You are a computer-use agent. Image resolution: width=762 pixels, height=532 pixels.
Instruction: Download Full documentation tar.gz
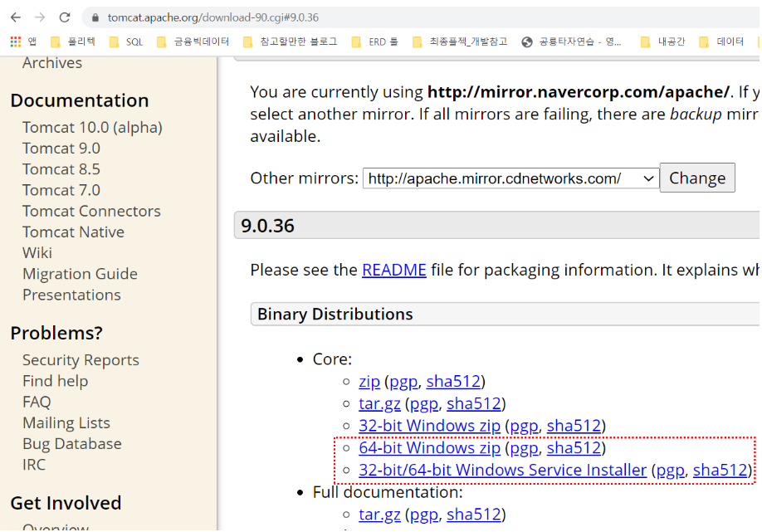[379, 514]
